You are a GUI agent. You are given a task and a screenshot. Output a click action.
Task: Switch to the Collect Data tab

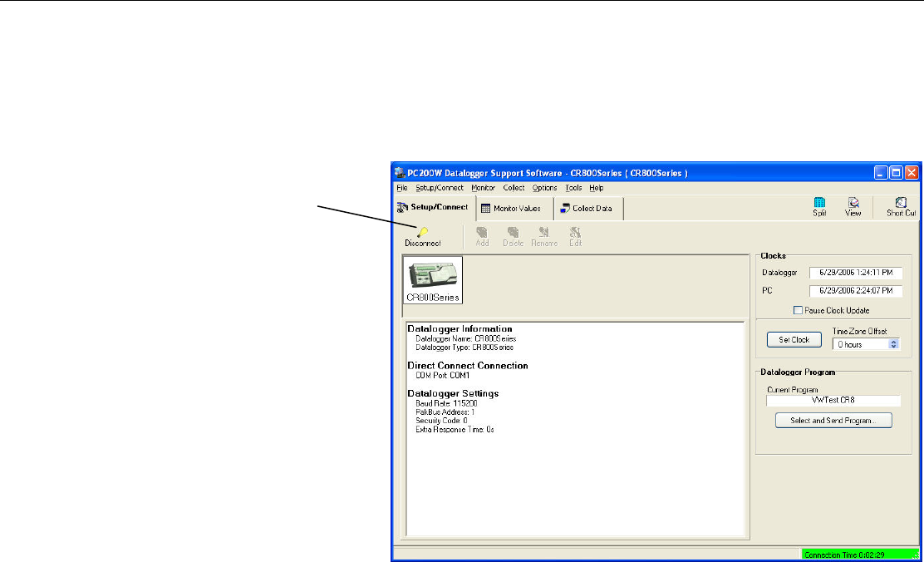tap(587, 208)
